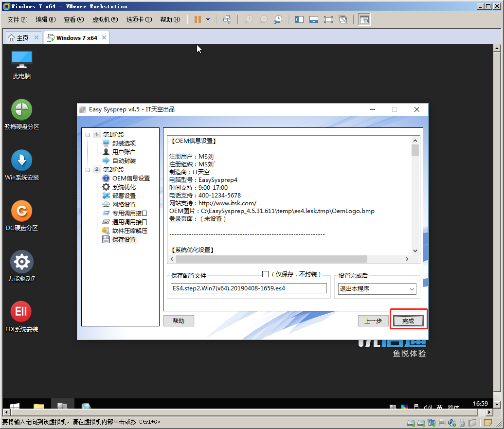Enter full screen mode in VMware
The width and height of the screenshot is (504, 429).
click(x=328, y=19)
